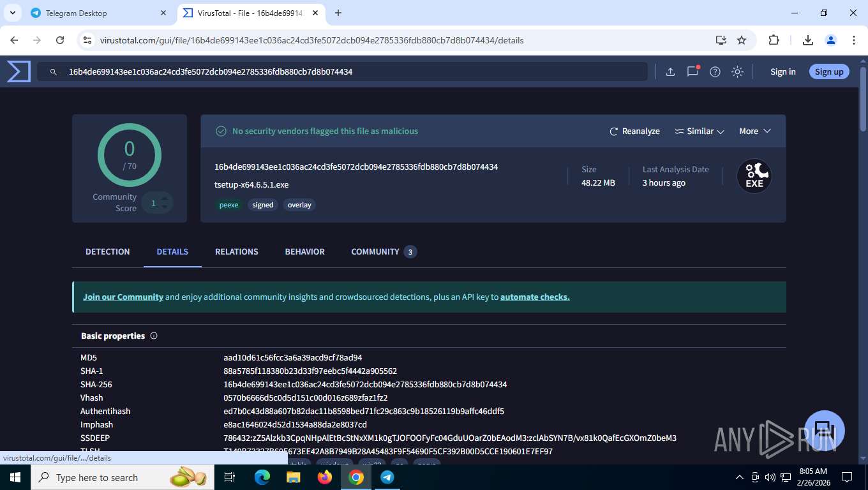Launch Microsoft Edge from the taskbar
The image size is (868, 490).
tap(262, 477)
